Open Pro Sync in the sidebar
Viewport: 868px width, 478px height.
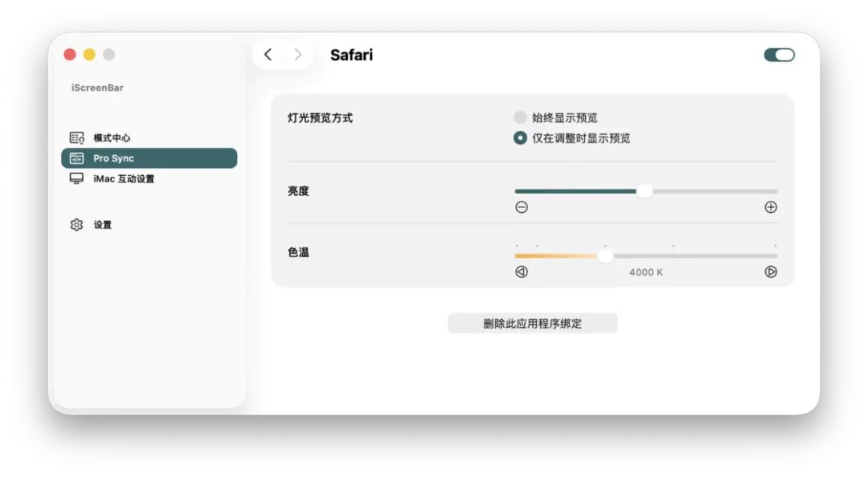(x=149, y=158)
